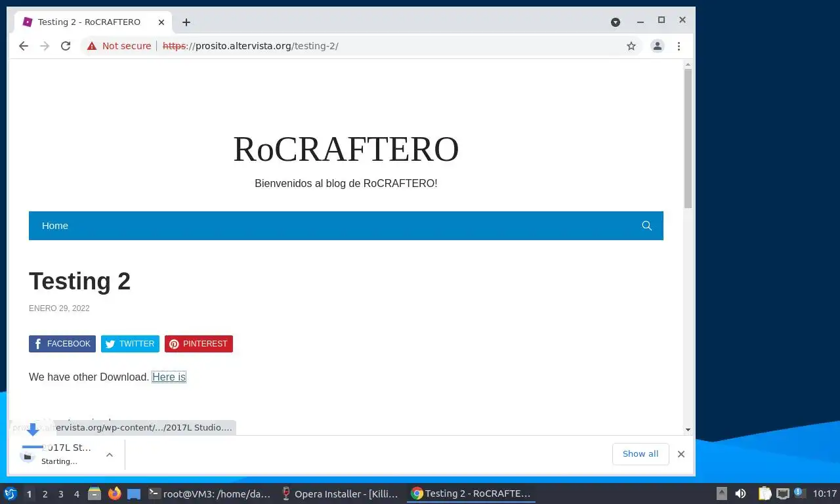Image resolution: width=840 pixels, height=504 pixels.
Task: Open the tab search dropdown arrow
Action: [x=616, y=22]
